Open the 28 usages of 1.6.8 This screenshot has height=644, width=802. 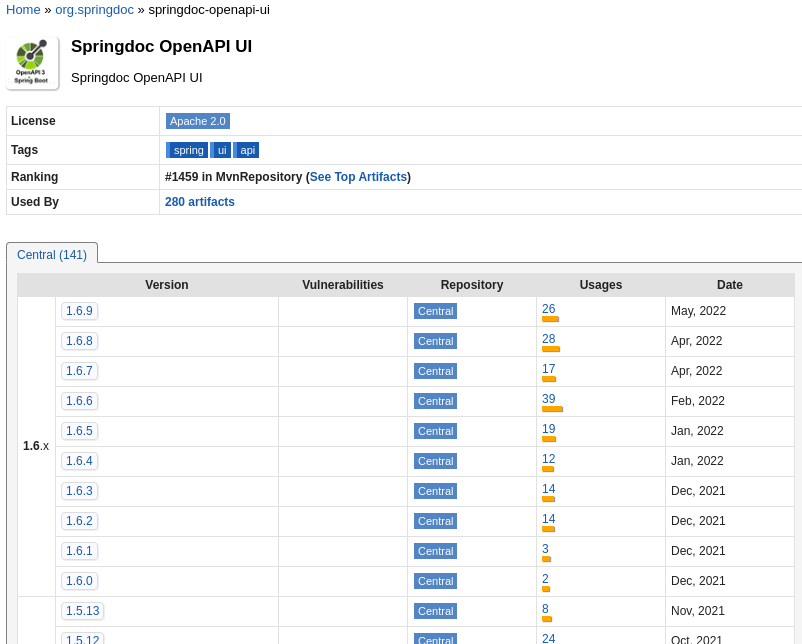[x=548, y=339]
